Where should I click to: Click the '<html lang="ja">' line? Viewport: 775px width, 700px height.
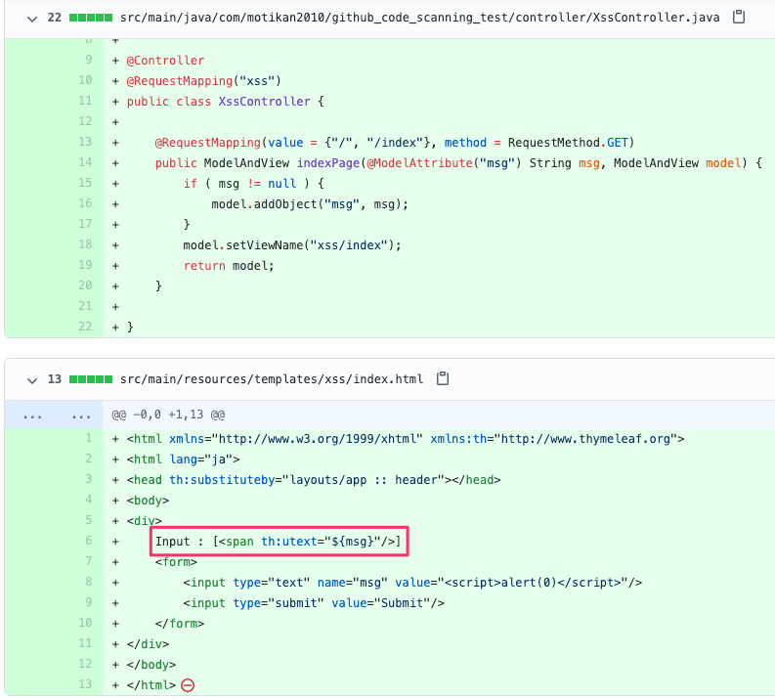tap(184, 459)
